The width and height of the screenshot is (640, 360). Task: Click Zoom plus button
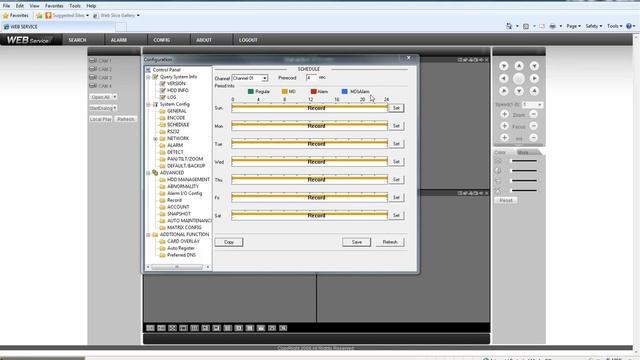(504, 114)
